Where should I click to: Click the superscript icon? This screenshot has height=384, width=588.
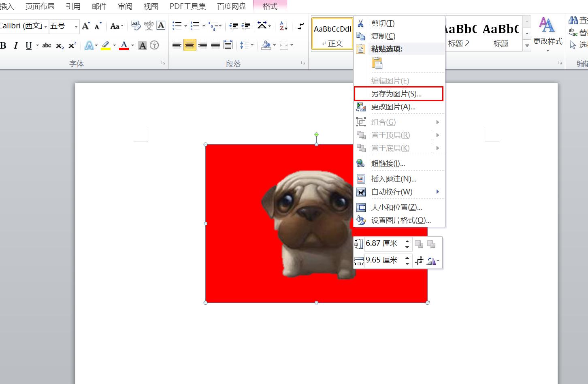[x=71, y=46]
